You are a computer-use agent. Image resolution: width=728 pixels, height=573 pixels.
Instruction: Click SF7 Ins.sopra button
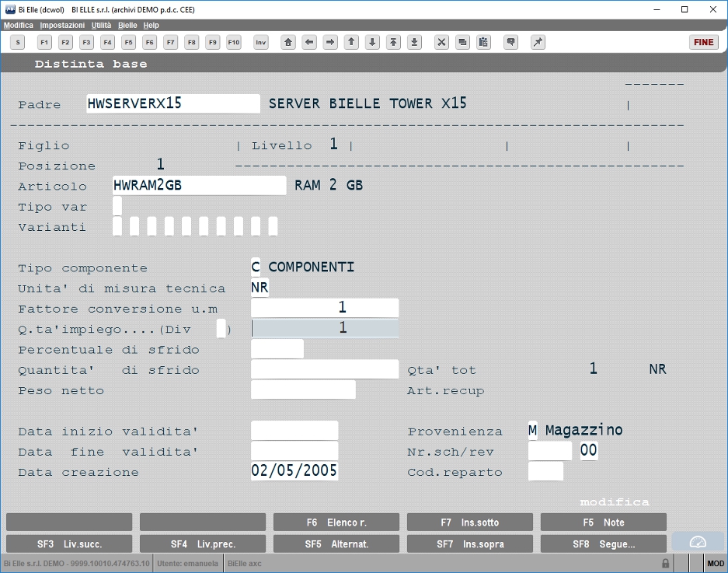[x=470, y=543]
